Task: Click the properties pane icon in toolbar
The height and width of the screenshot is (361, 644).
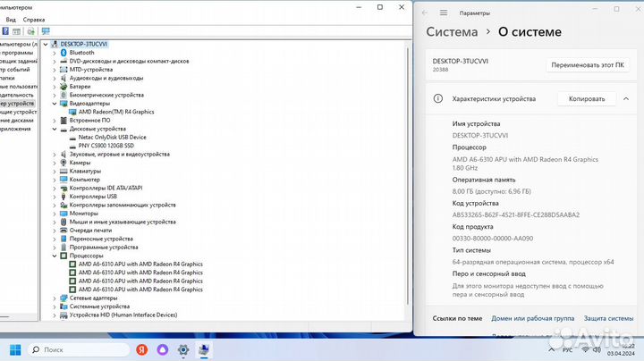Action: [x=16, y=31]
